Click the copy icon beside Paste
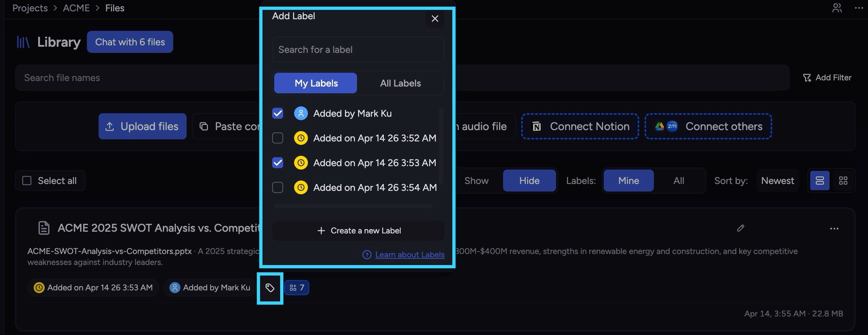 coord(204,126)
